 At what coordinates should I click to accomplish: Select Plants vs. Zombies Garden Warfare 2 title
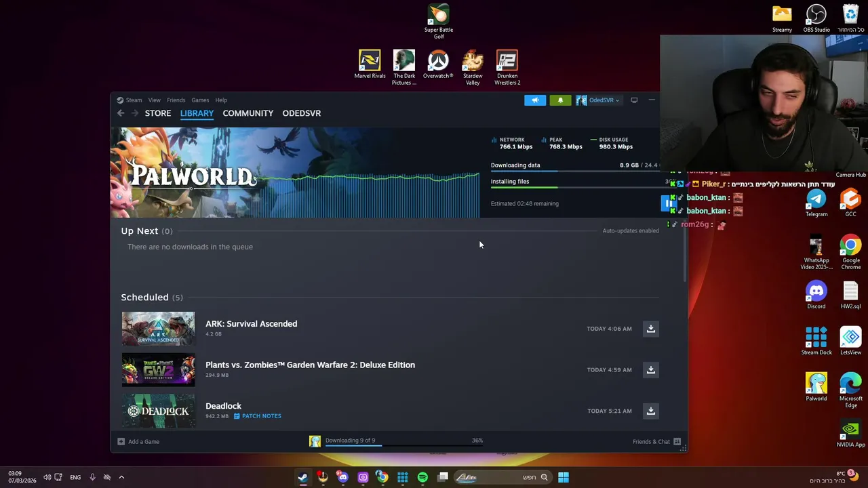(x=310, y=365)
